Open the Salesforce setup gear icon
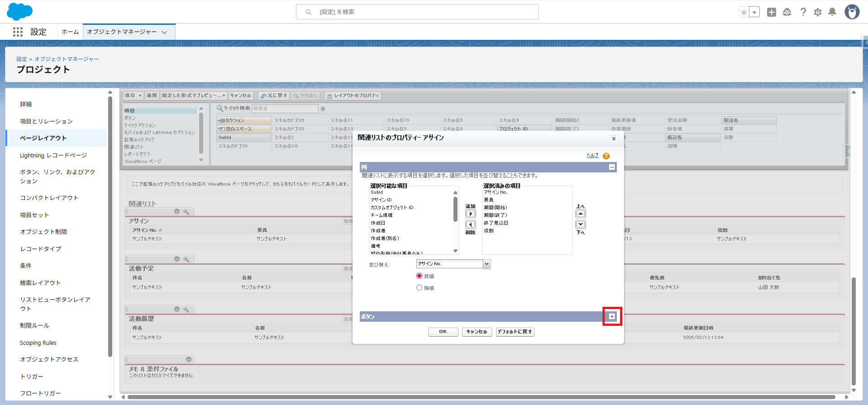Image resolution: width=868 pixels, height=405 pixels. click(x=817, y=12)
